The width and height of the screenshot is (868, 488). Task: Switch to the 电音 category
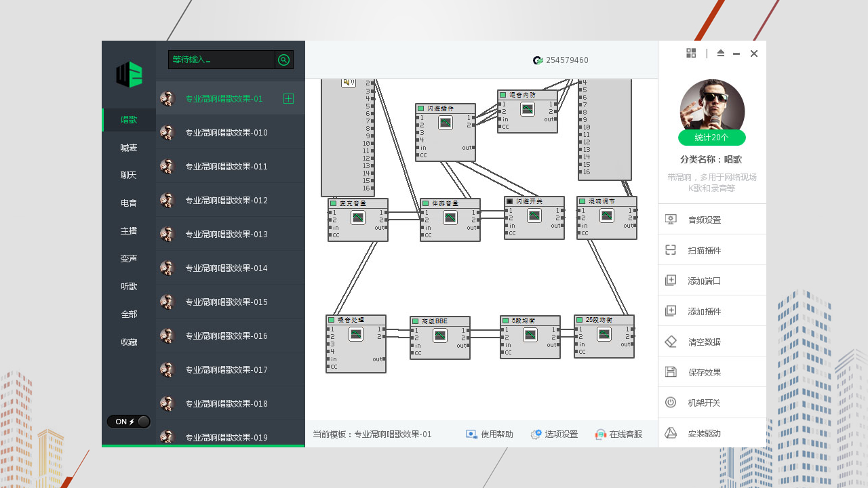point(128,203)
